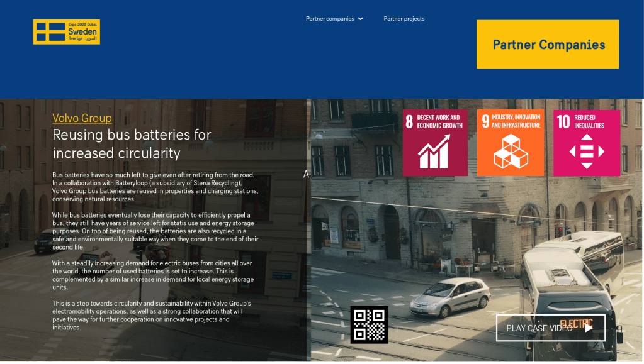Go to Partner projects page
Image resolution: width=644 pixels, height=364 pixels.
[x=404, y=19]
